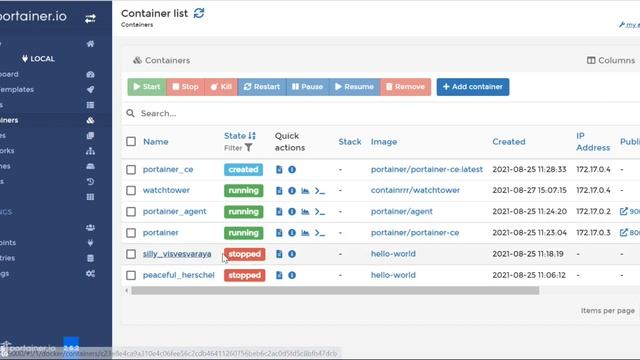The image size is (640, 360).
Task: Open console icon for watchtower
Action: point(320,191)
